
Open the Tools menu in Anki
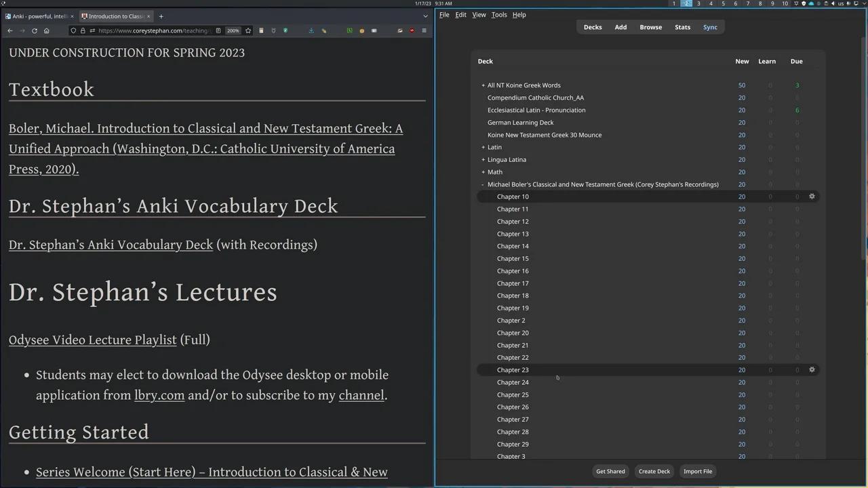pos(499,14)
